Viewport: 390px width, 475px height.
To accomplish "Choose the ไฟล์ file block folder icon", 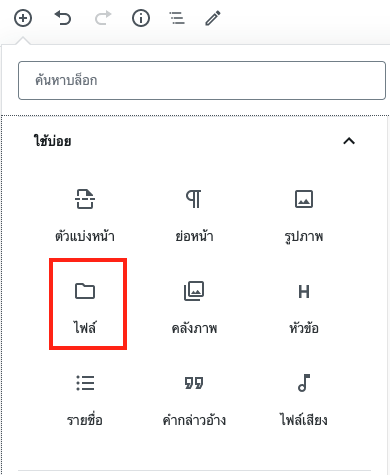I will 85,291.
